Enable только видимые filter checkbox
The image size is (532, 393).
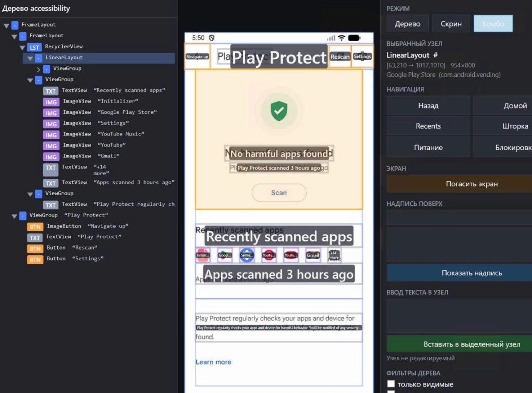[391, 384]
